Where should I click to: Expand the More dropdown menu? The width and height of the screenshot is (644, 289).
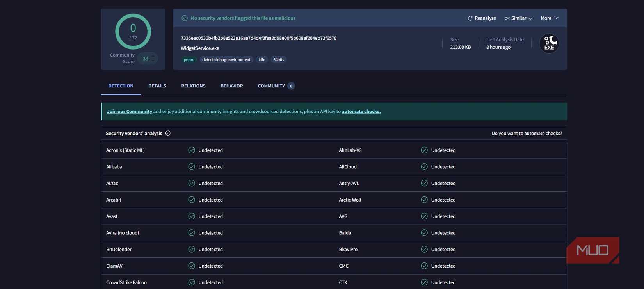click(x=550, y=18)
